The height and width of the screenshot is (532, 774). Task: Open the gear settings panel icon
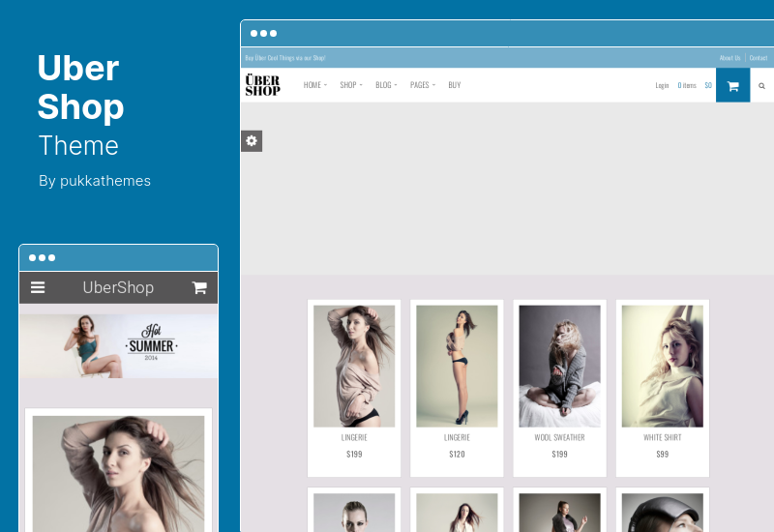point(252,141)
